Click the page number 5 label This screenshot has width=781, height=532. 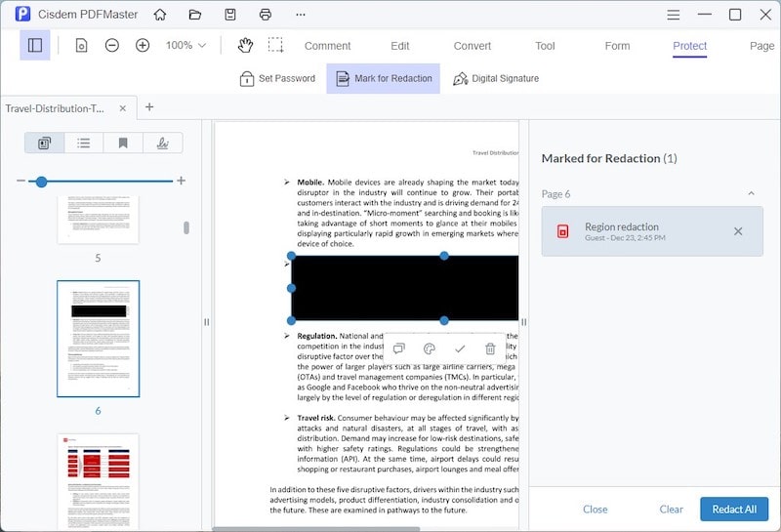(x=99, y=258)
